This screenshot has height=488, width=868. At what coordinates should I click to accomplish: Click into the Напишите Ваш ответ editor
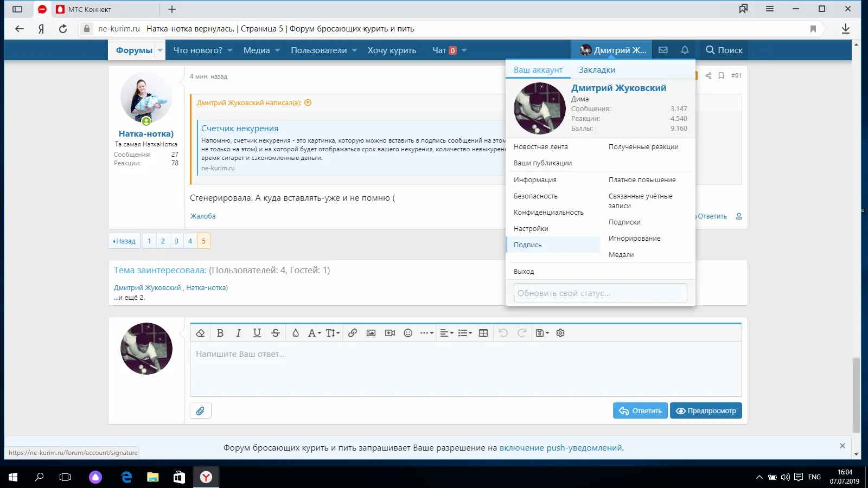(465, 369)
